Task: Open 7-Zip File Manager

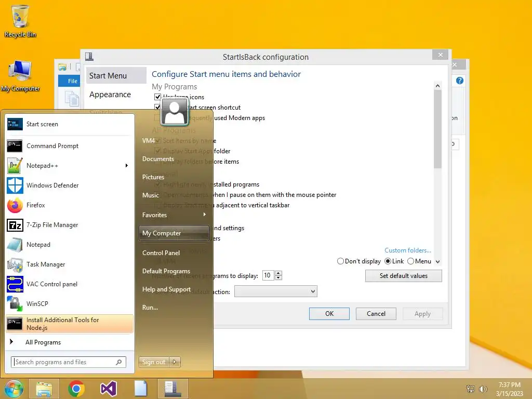Action: pyautogui.click(x=69, y=224)
